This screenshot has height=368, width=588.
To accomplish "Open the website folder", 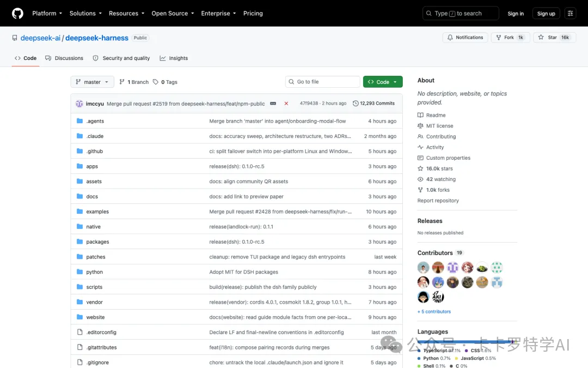I will [x=95, y=317].
